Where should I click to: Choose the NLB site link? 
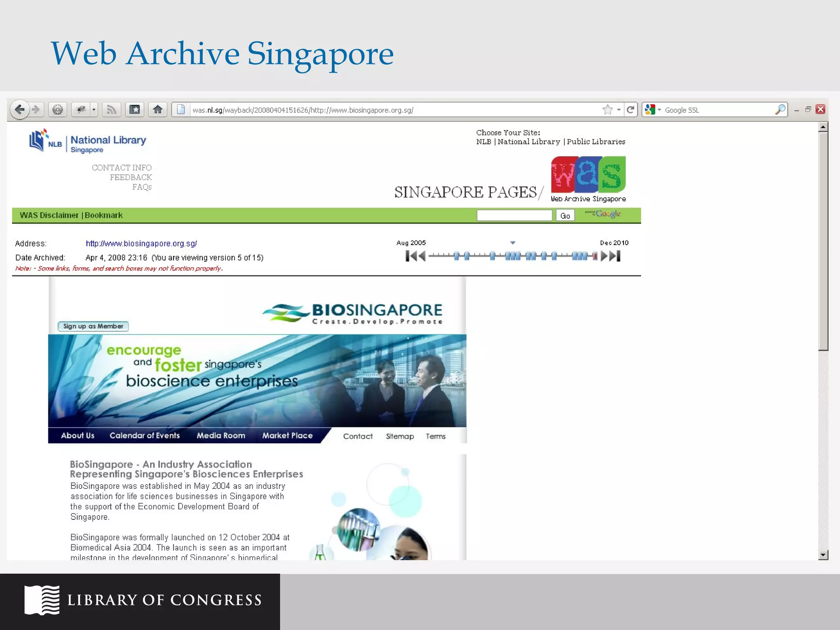484,142
